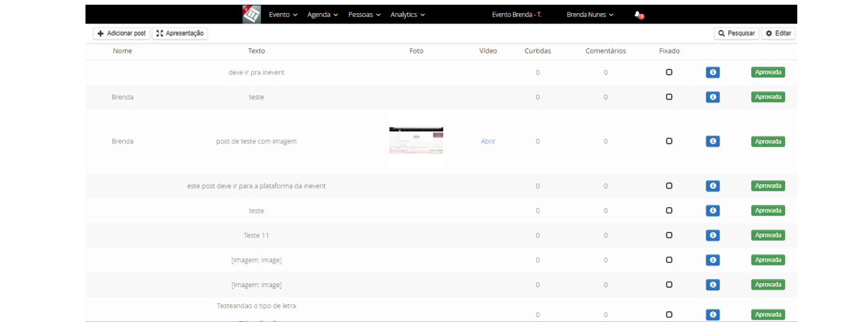Open info for 'deve ir pra inevent' post
The width and height of the screenshot is (868, 322).
(x=713, y=72)
